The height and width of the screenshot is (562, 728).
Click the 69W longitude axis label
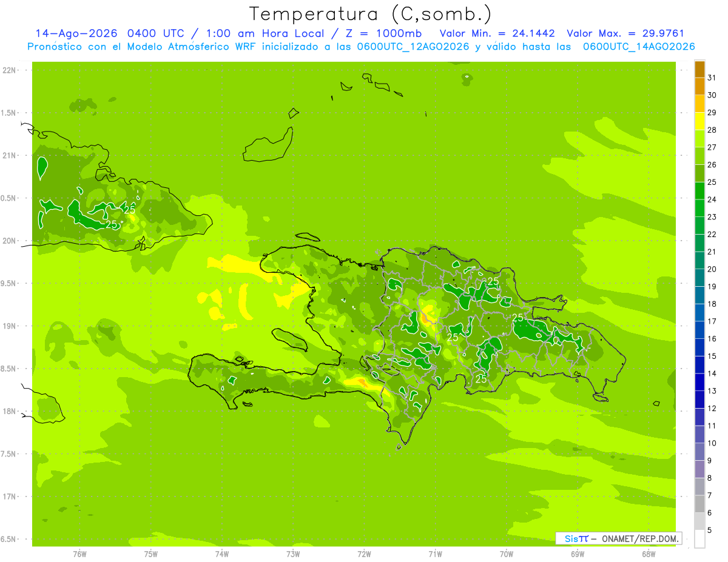click(x=578, y=554)
